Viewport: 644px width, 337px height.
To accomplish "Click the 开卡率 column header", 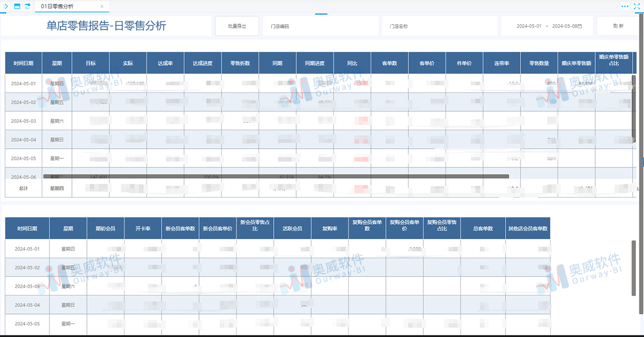I will (x=143, y=228).
